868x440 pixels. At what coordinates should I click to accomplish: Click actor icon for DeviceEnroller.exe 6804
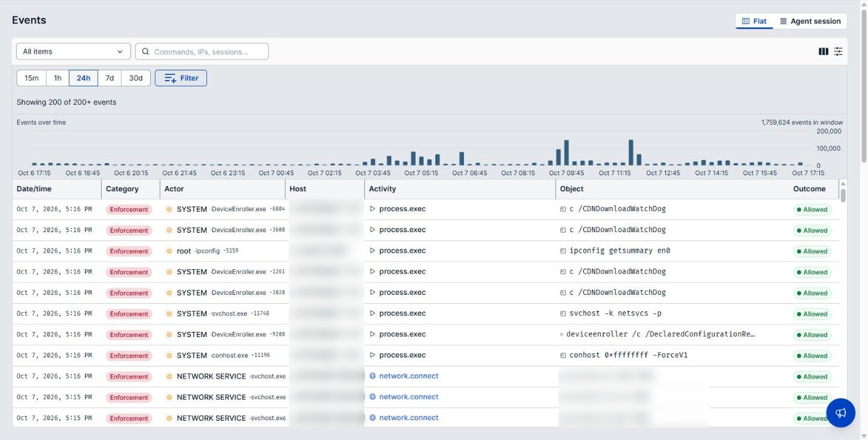coord(169,209)
